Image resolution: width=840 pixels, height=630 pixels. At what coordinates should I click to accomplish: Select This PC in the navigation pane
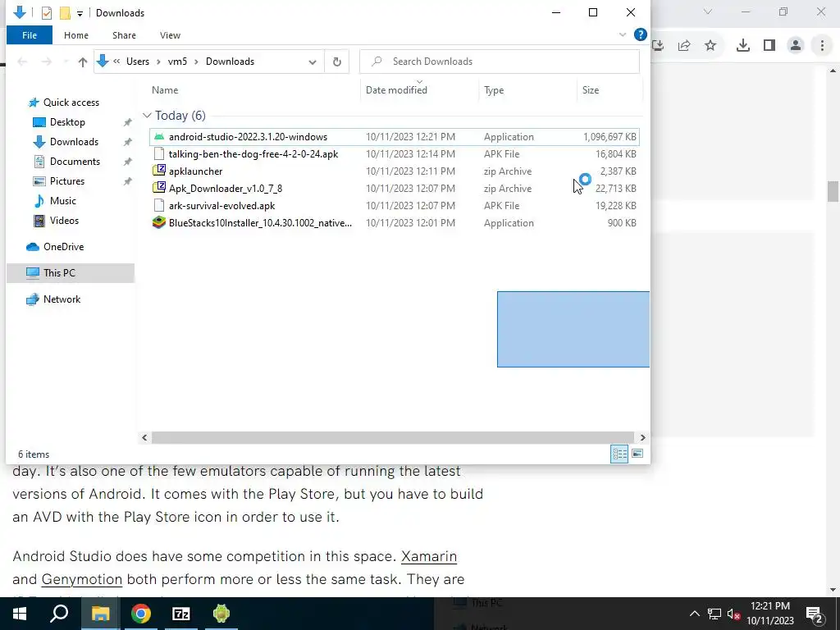tap(71, 273)
